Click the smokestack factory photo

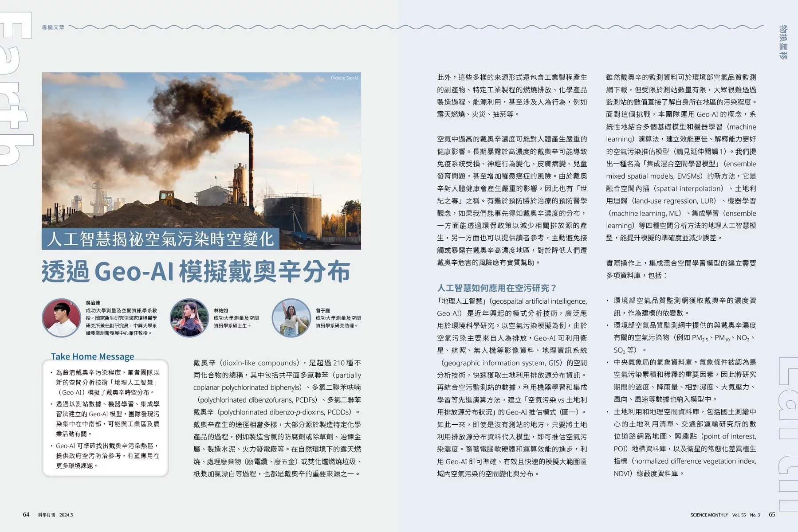[201, 161]
